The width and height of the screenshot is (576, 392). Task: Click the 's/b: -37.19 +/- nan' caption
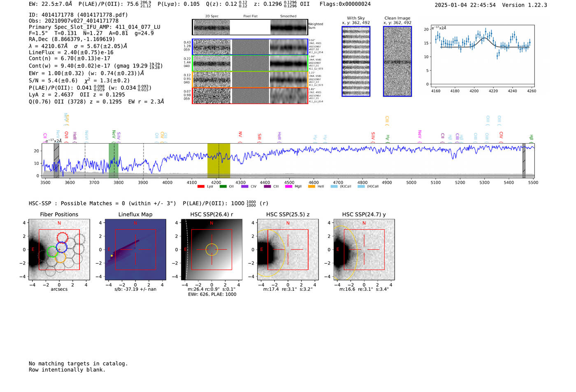coord(135,289)
